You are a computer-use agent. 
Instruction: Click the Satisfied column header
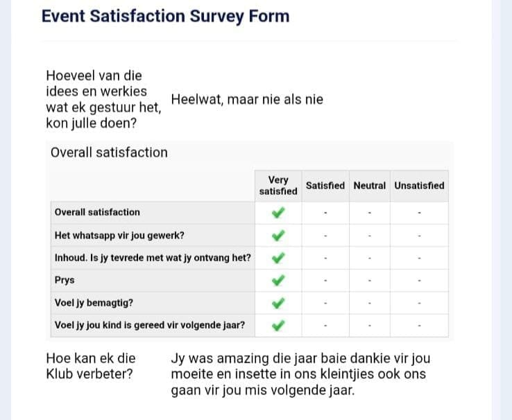pos(325,186)
